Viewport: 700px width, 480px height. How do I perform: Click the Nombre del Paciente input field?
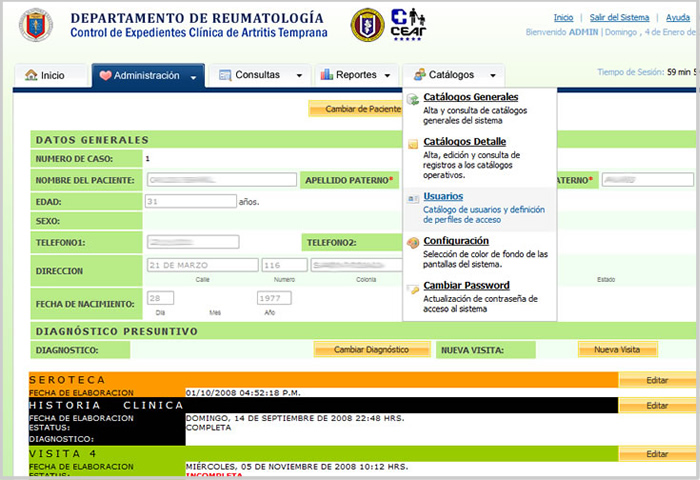[222, 179]
